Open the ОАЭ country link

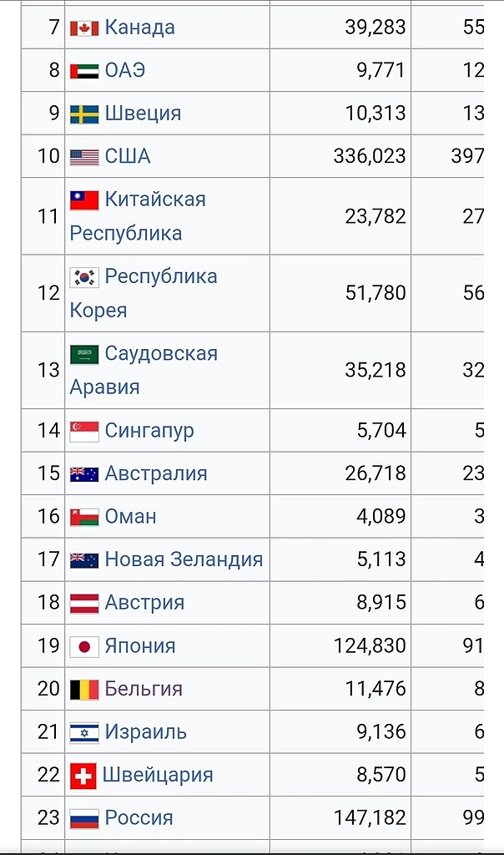click(x=125, y=70)
